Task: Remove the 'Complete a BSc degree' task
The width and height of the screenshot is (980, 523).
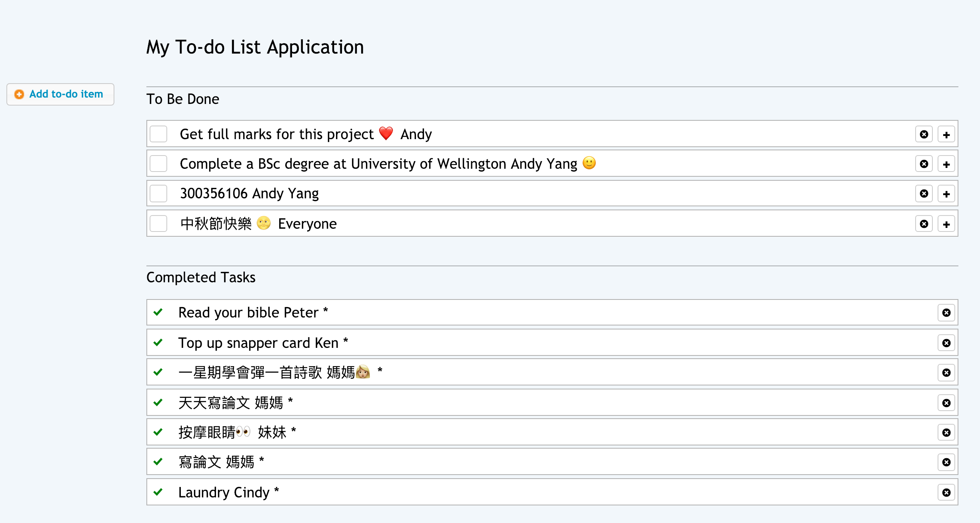Action: click(924, 164)
